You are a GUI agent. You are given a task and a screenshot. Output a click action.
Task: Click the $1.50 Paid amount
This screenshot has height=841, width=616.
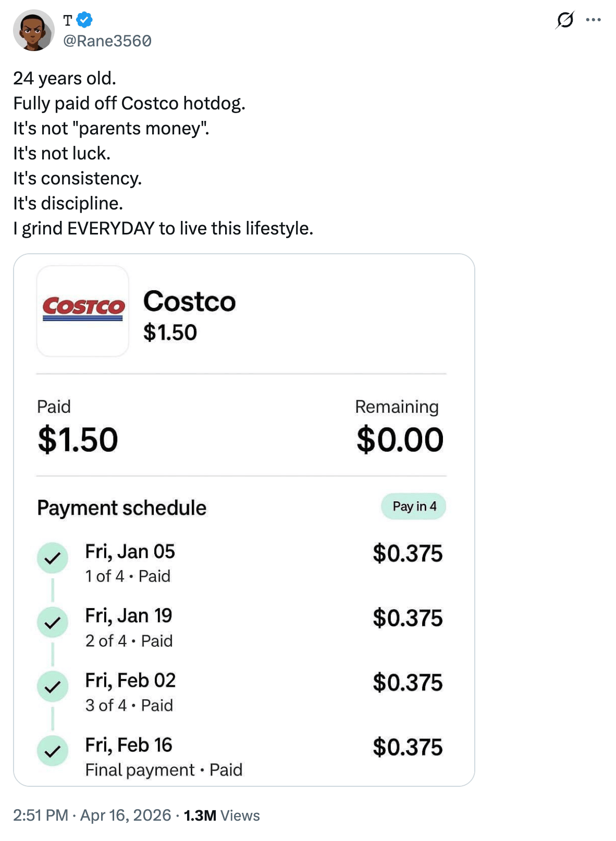[x=78, y=440]
